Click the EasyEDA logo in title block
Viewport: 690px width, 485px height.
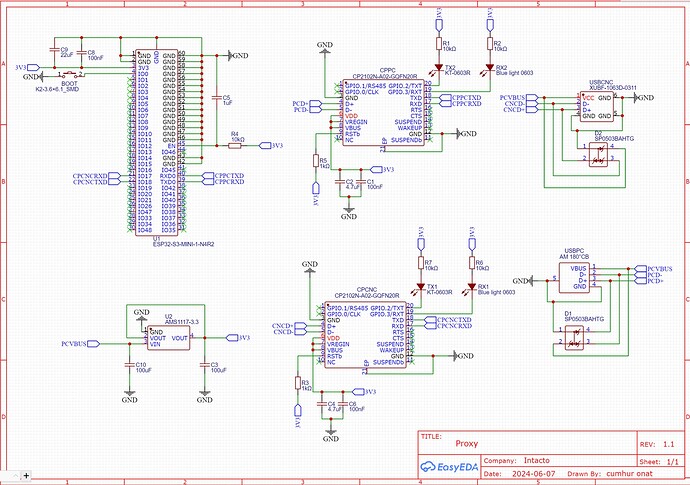pos(449,467)
